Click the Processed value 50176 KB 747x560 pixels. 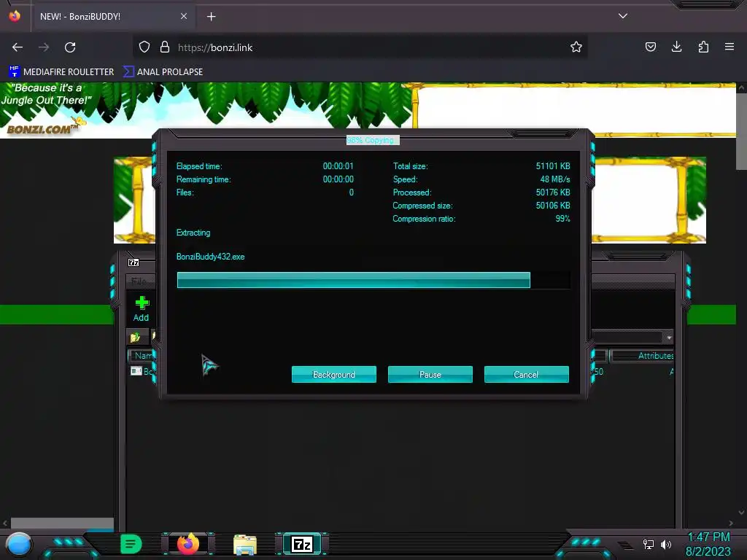click(553, 192)
